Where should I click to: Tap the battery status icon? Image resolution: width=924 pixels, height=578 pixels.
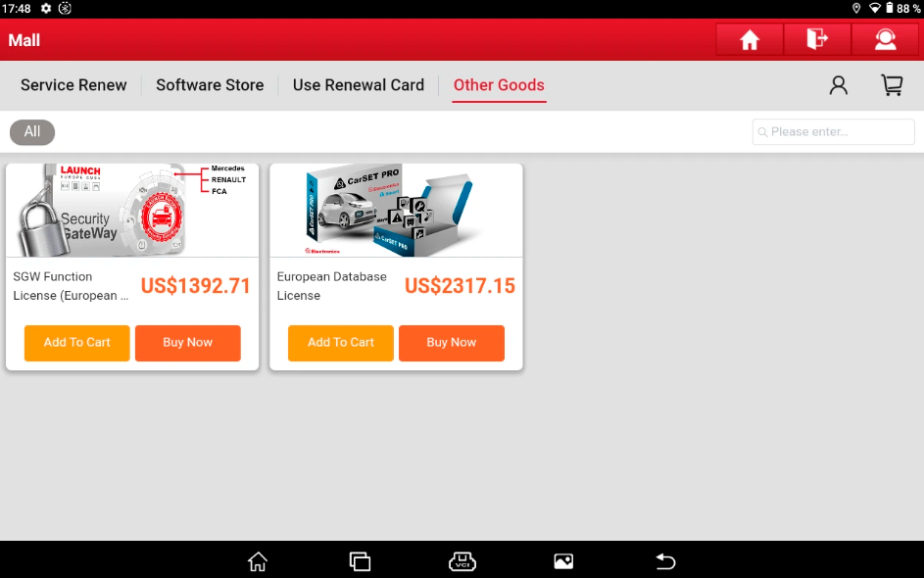coord(890,8)
